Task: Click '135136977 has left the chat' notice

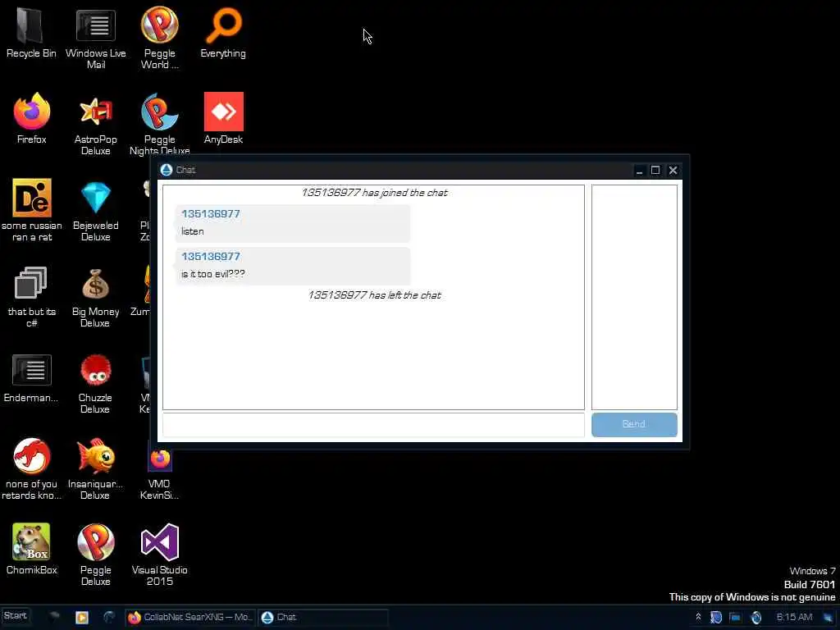Action: 374,295
